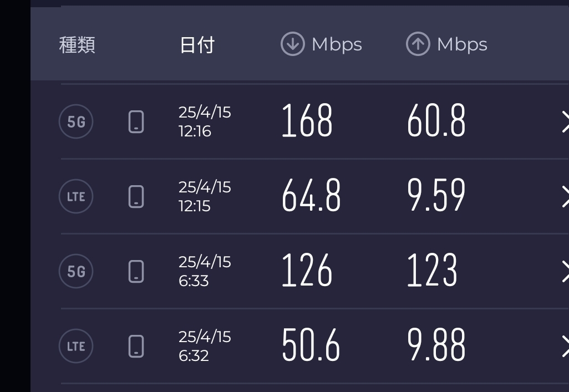Click the phone device icon on the 6:32 row
Viewport: 569px width, 392px height.
(136, 346)
